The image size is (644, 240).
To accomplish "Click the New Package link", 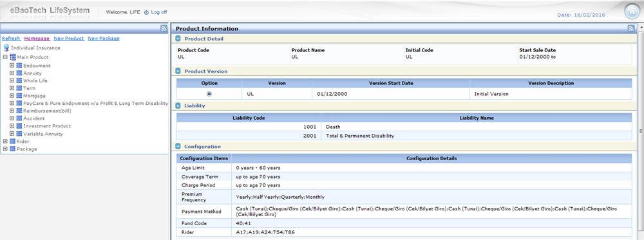I will click(x=104, y=39).
